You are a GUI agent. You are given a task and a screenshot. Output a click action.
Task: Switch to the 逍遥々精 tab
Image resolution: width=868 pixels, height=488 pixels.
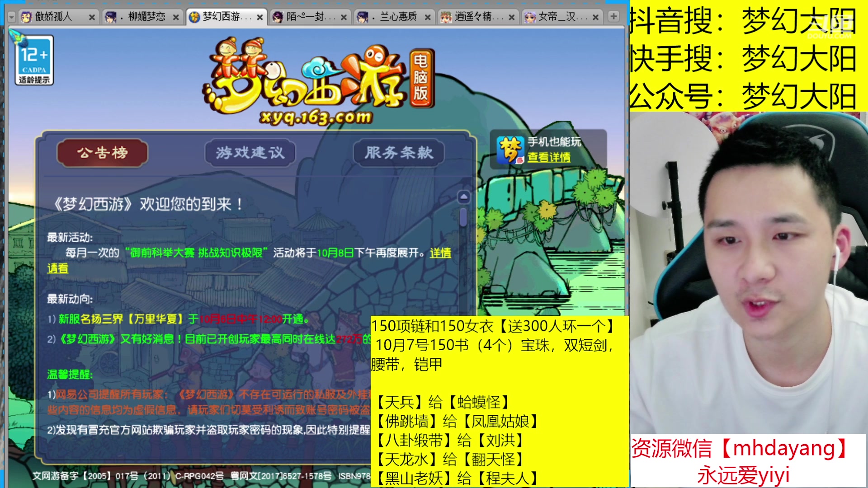tap(478, 17)
